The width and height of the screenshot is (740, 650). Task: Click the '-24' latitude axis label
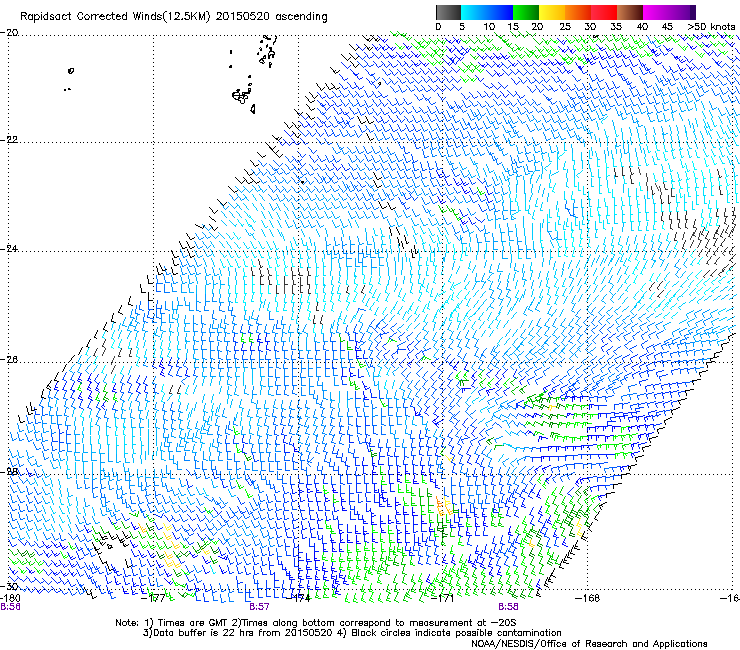pos(9,249)
